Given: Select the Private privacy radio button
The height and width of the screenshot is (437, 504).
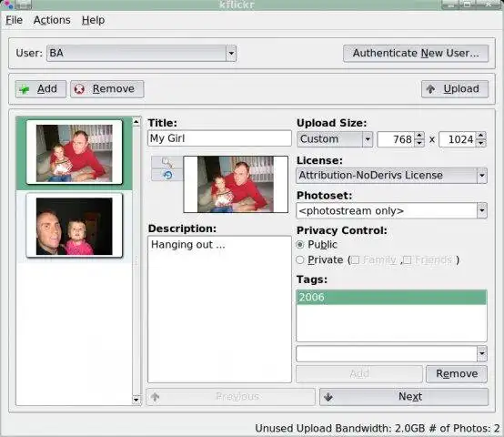Looking at the screenshot, I should [x=300, y=259].
